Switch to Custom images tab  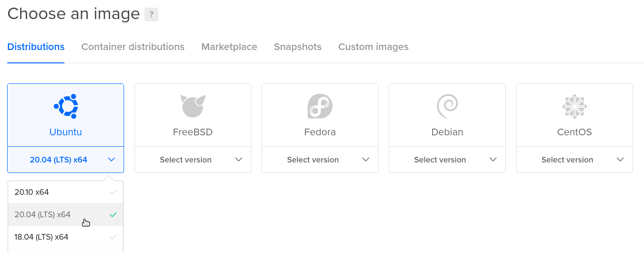point(374,47)
